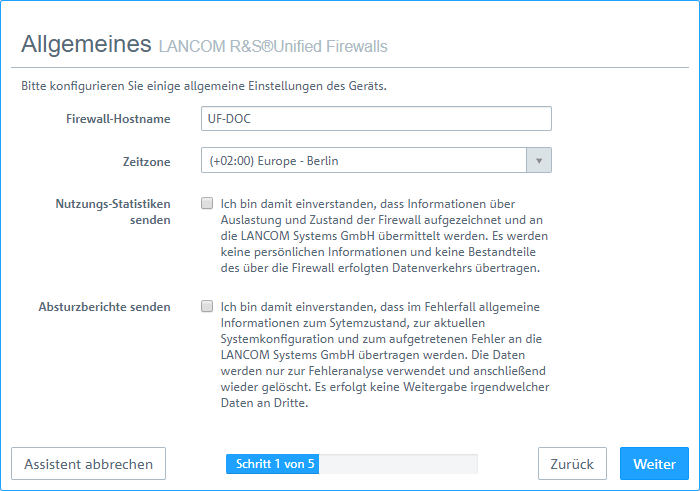Screen dimensions: 700x491
Task: Go back using the Zurück button
Action: (572, 464)
